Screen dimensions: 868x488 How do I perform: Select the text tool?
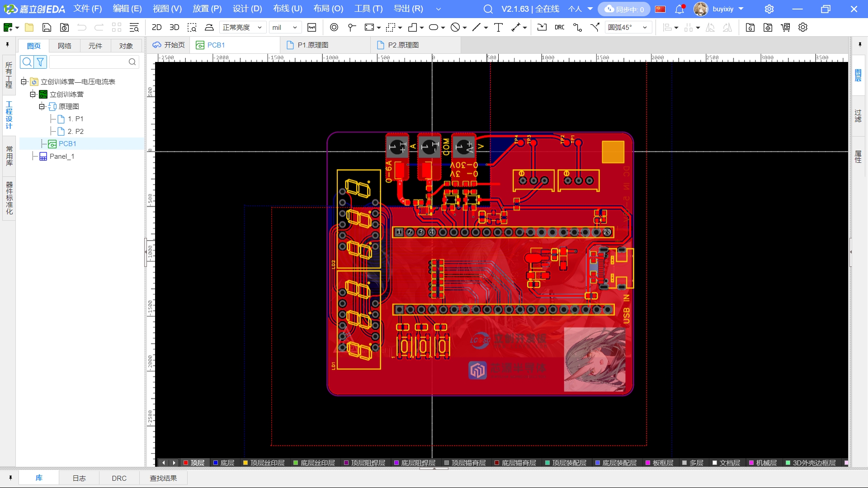click(x=499, y=28)
